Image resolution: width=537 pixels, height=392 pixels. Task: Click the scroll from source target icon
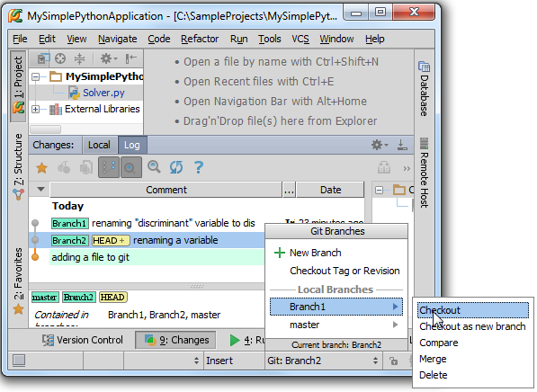pos(60,58)
